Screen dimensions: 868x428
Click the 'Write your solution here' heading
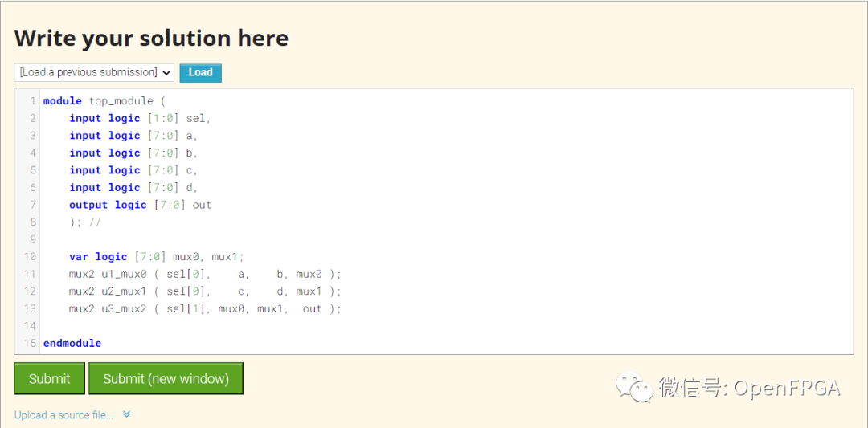tap(151, 38)
